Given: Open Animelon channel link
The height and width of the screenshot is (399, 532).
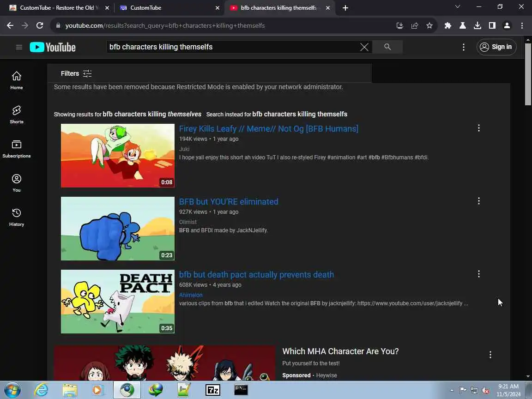Looking at the screenshot, I should coord(191,295).
